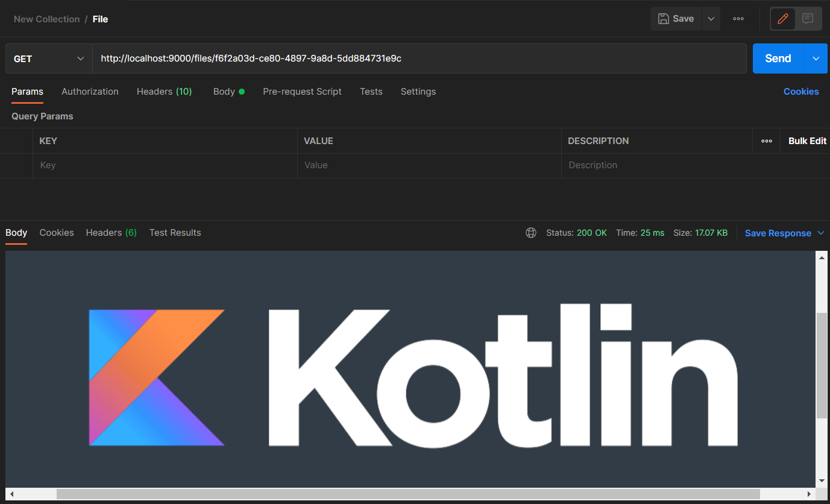
Task: Open the Test Results tab
Action: coord(175,233)
